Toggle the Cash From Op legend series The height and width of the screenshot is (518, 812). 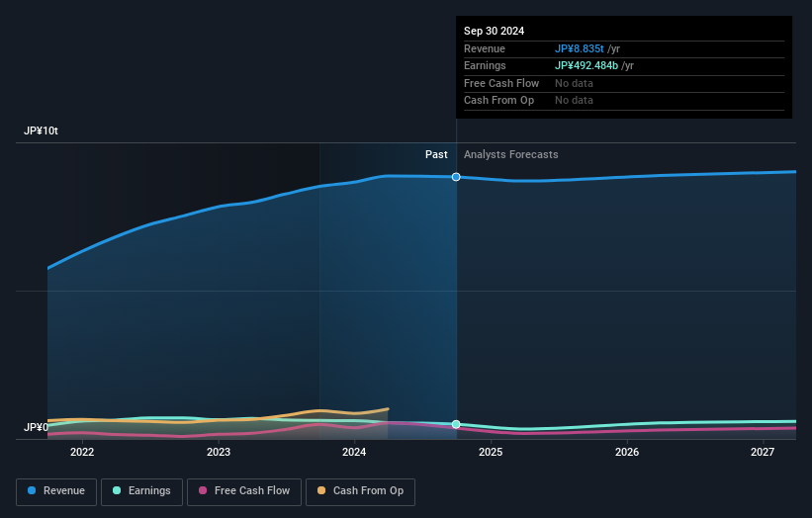tap(360, 491)
